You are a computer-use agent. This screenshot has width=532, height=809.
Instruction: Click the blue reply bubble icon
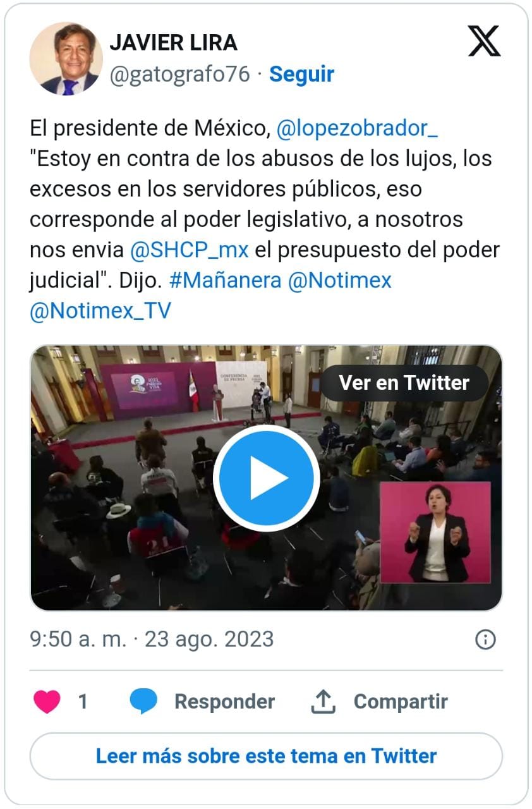(143, 702)
